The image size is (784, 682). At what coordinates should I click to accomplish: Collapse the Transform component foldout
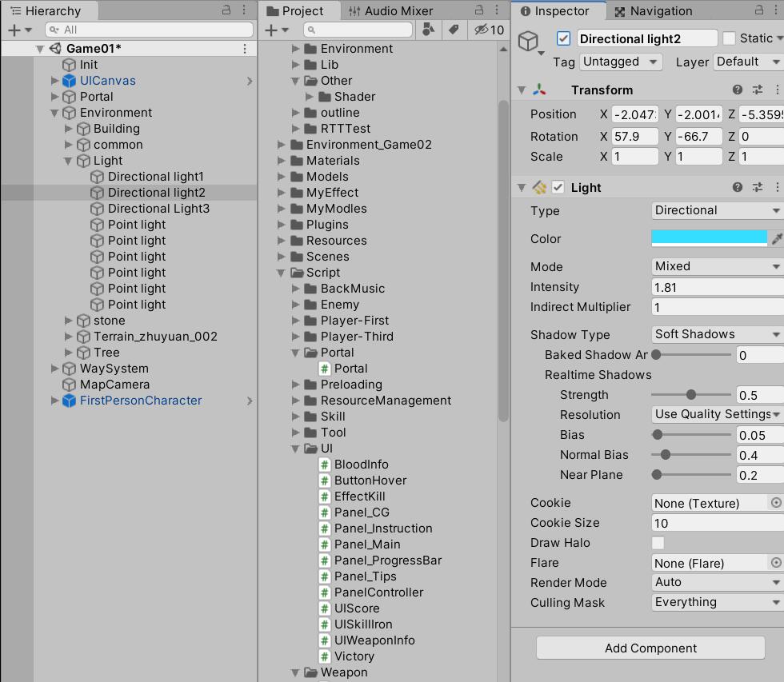pyautogui.click(x=522, y=90)
